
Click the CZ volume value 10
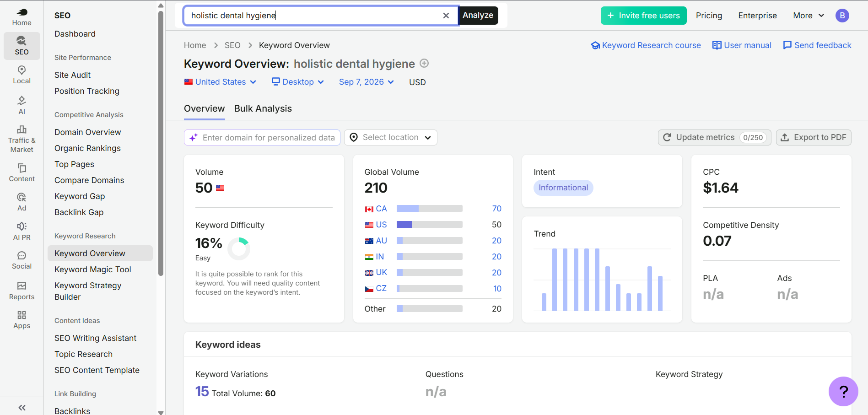(497, 289)
